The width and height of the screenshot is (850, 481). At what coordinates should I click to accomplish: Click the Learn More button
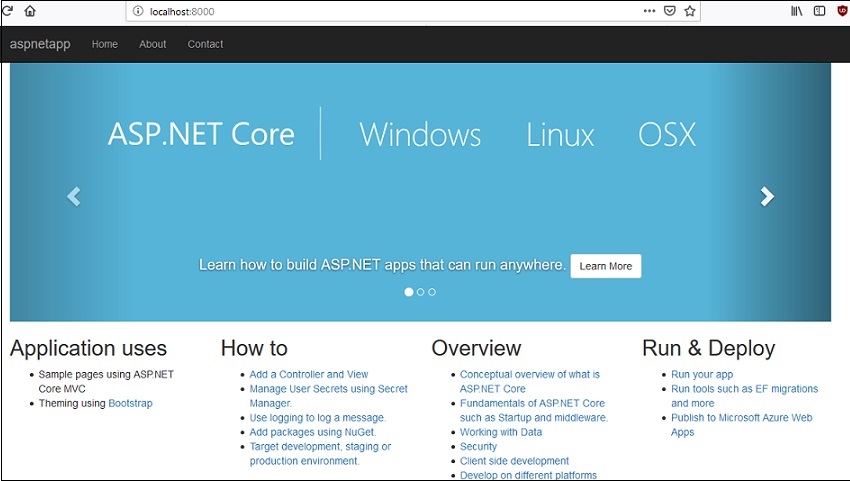coord(606,266)
